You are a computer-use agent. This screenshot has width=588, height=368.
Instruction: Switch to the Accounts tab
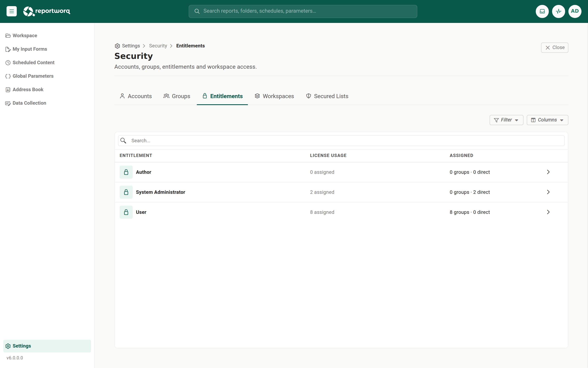point(136,96)
